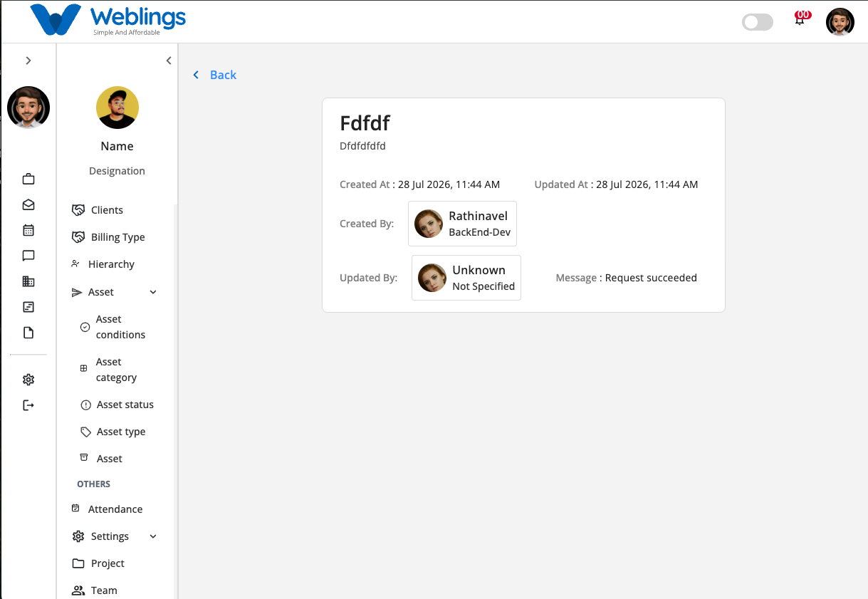
Task: Click the handshake icon beside Billing Type
Action: [x=78, y=237]
